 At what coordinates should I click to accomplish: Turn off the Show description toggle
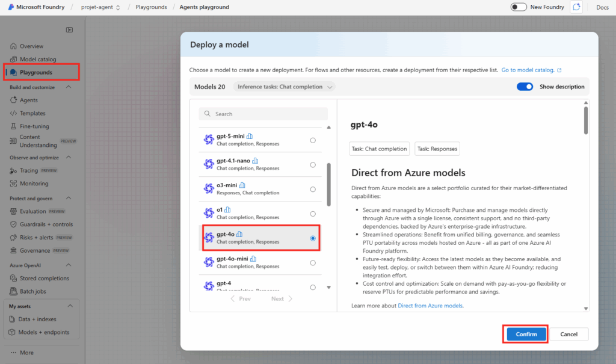click(525, 87)
